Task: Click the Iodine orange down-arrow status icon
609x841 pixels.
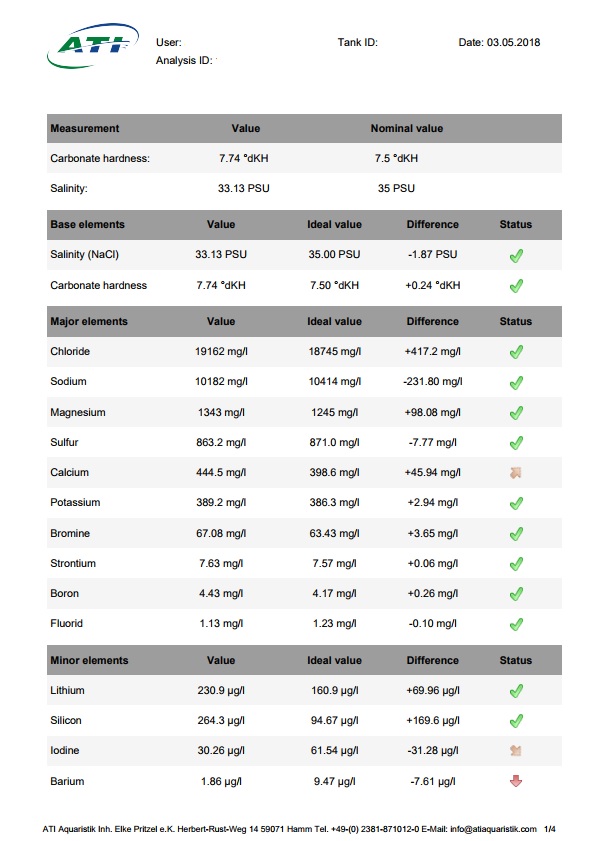Action: [x=516, y=750]
